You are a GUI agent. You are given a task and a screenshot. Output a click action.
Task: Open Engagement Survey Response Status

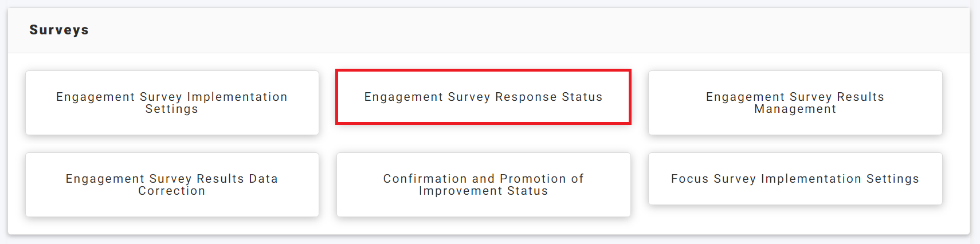(483, 97)
